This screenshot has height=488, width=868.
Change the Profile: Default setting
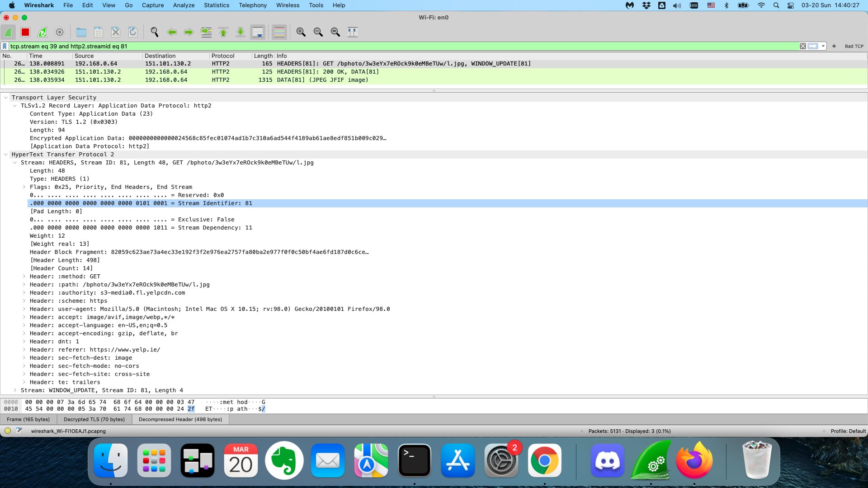click(x=848, y=431)
